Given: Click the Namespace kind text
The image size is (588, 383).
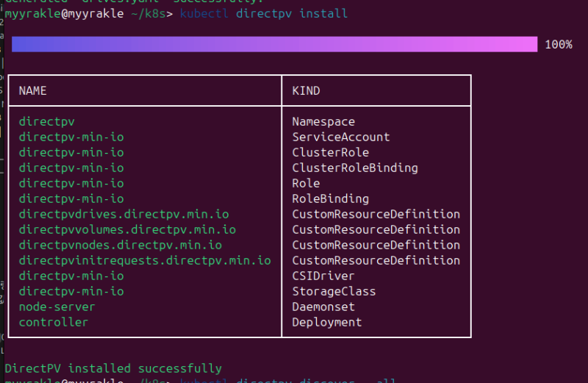Looking at the screenshot, I should [x=323, y=122].
